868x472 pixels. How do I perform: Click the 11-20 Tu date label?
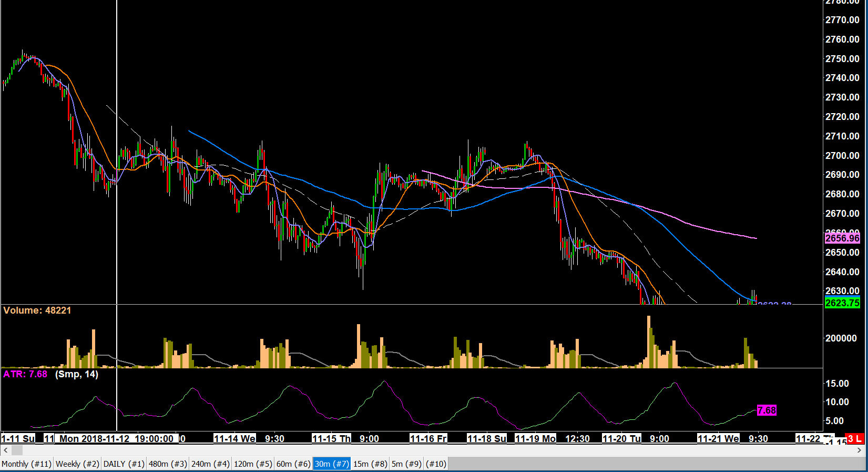pyautogui.click(x=622, y=438)
